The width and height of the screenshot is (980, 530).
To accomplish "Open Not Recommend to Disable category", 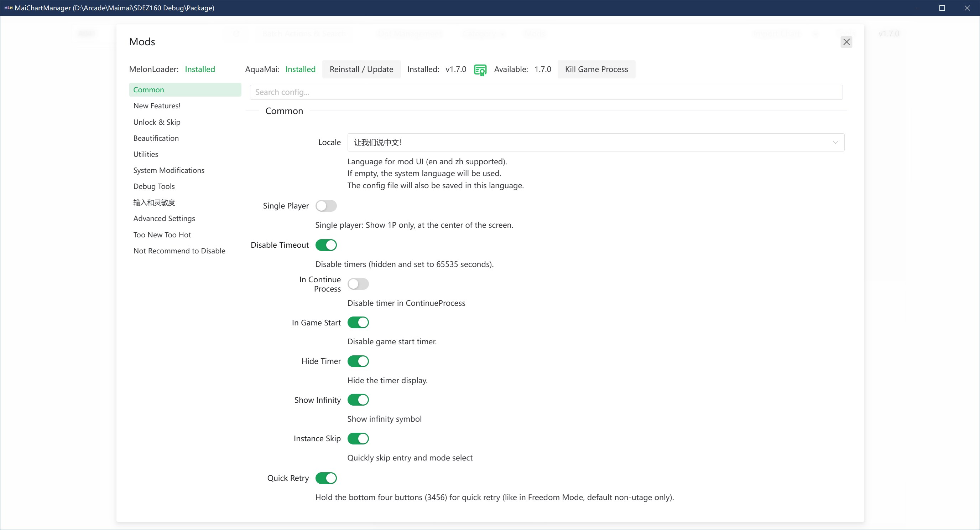I will tap(185, 251).
